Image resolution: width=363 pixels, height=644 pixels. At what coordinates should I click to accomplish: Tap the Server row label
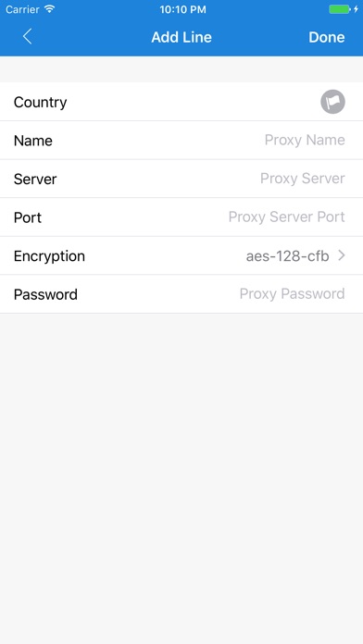(x=35, y=180)
